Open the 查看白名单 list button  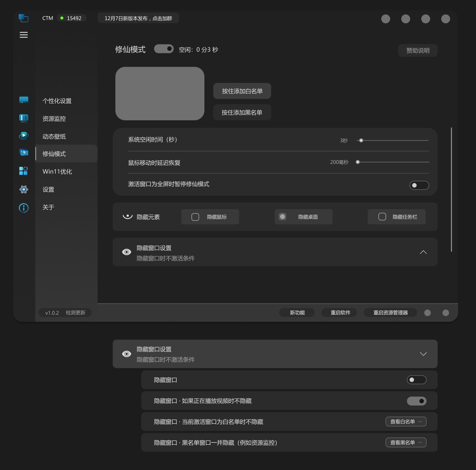pyautogui.click(x=406, y=422)
